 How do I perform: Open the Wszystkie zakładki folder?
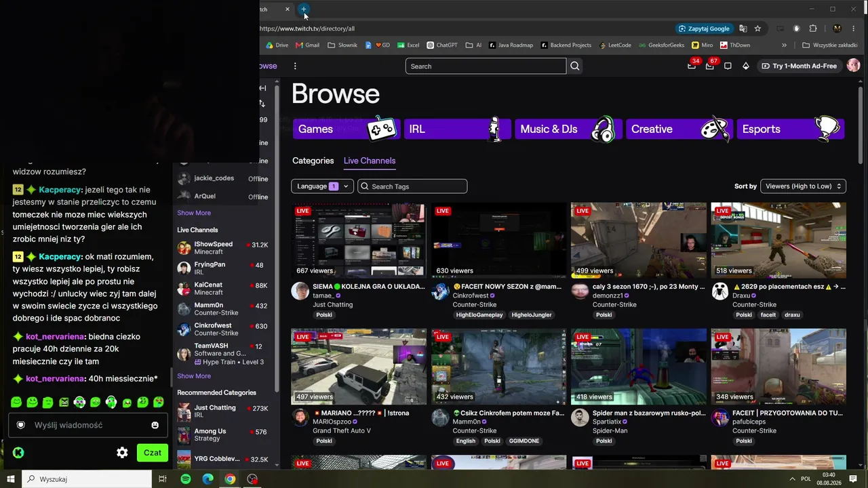coord(829,45)
